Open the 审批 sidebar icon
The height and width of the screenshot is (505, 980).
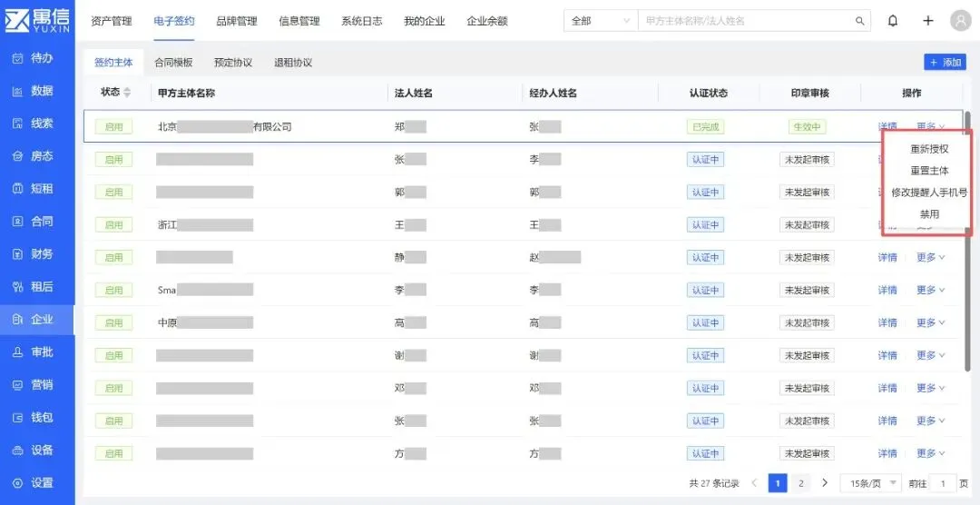click(18, 352)
